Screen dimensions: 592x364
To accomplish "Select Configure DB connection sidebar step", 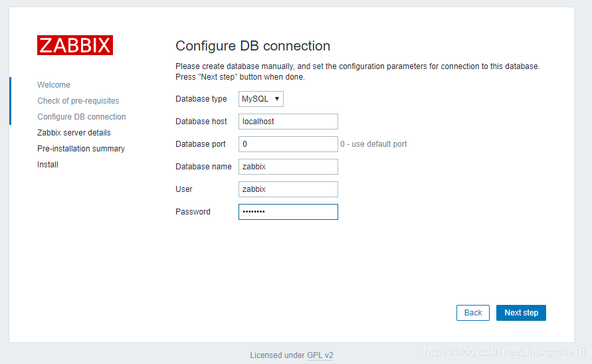I will [82, 117].
